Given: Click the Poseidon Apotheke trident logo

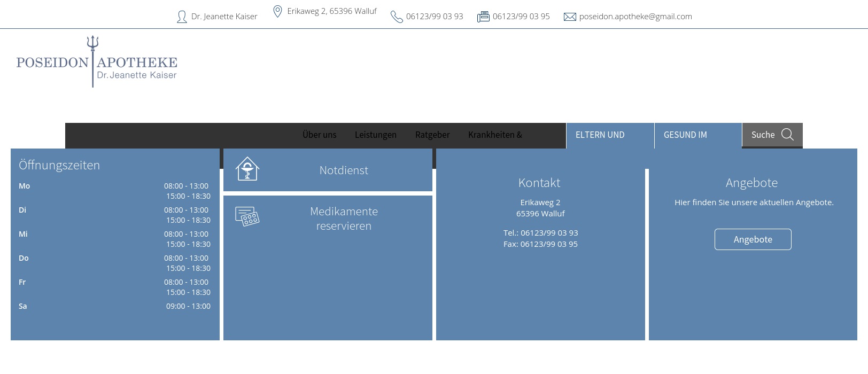Looking at the screenshot, I should (x=97, y=62).
